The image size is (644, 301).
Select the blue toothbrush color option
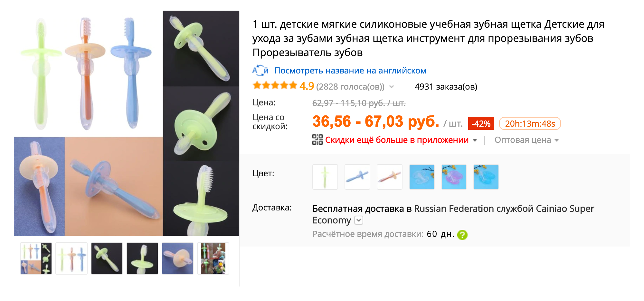pos(357,177)
